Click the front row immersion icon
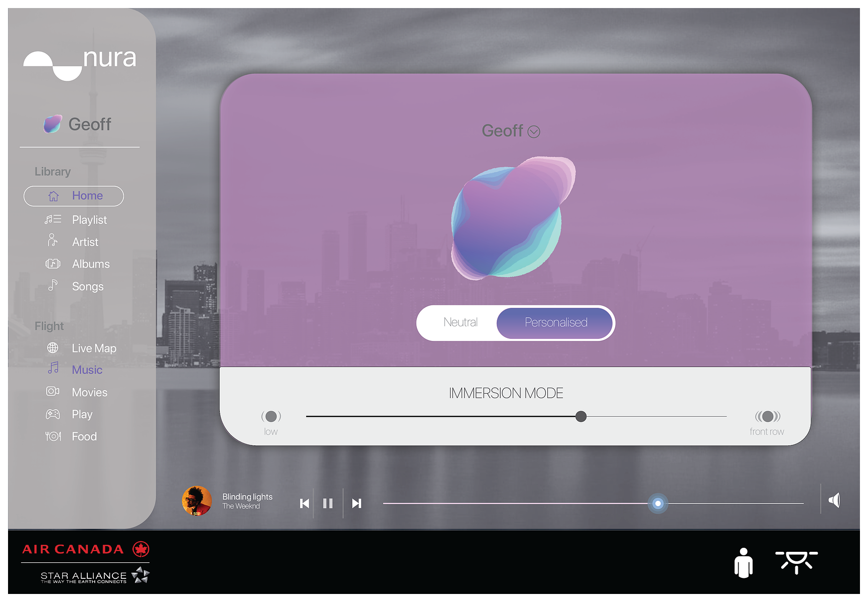Screen dimensions: 868x602 [x=768, y=416]
